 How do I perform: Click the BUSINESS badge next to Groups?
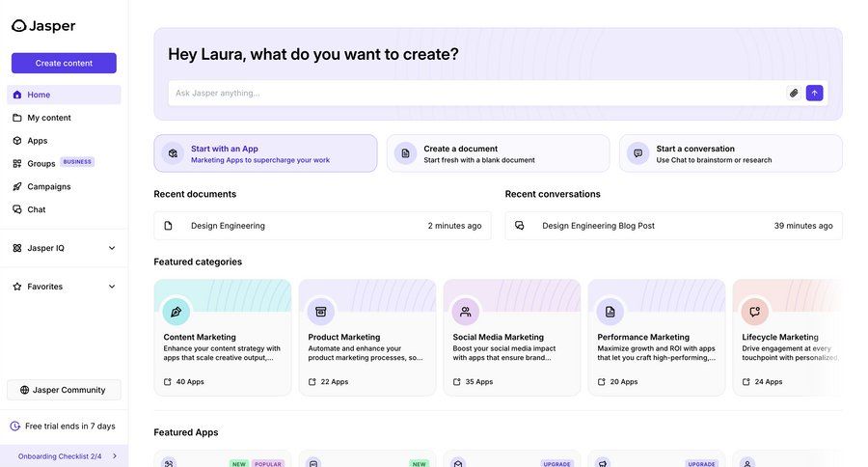pos(77,162)
